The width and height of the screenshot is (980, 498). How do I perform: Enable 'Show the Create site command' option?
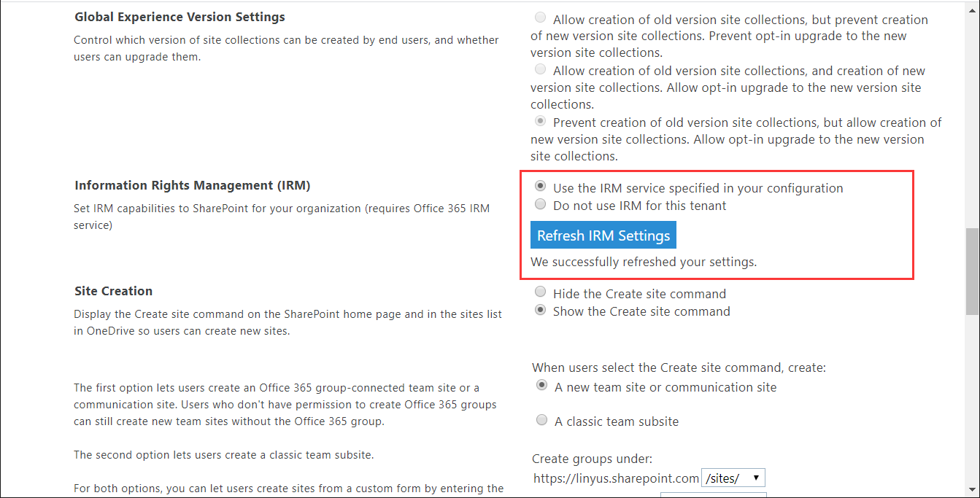[x=540, y=311]
